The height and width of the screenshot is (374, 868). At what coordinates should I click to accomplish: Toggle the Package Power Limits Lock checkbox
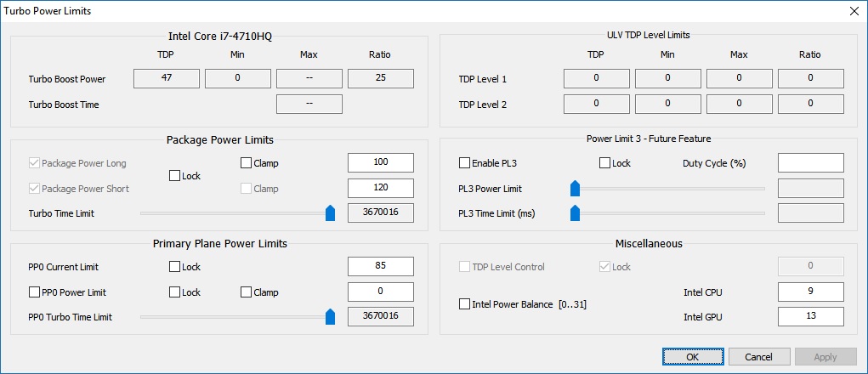(175, 176)
